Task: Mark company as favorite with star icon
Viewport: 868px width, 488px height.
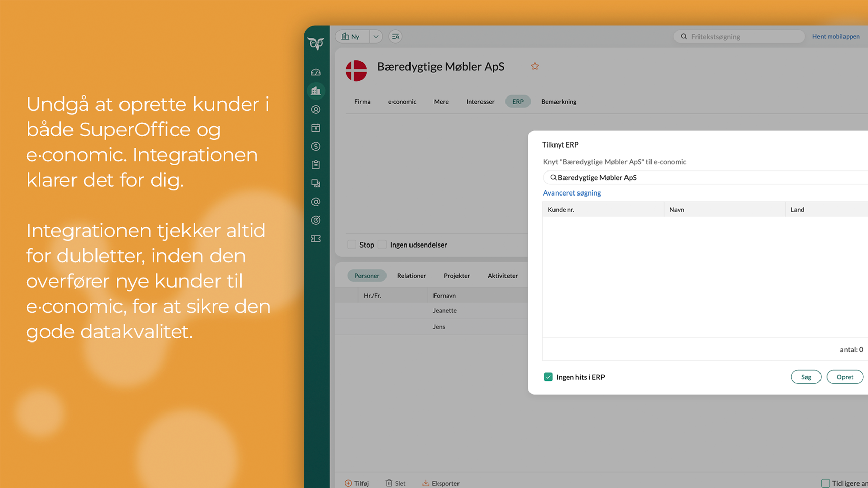Action: tap(535, 66)
